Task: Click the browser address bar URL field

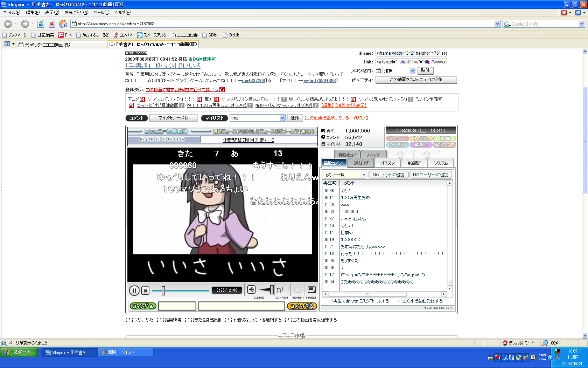Action: pos(283,24)
